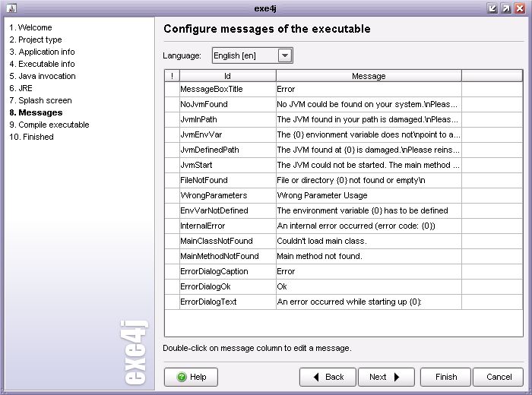Click the Back arrow icon
Viewport: 532px width, 395px height.
click(x=316, y=377)
